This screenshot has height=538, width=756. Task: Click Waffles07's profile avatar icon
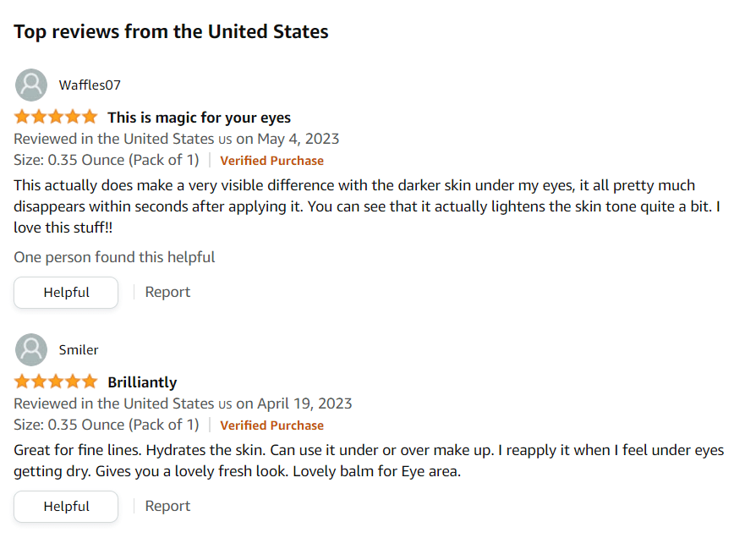coord(31,85)
